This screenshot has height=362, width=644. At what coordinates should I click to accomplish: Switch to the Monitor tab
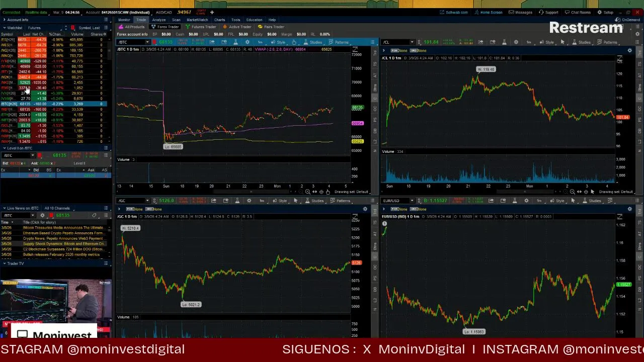click(x=124, y=20)
